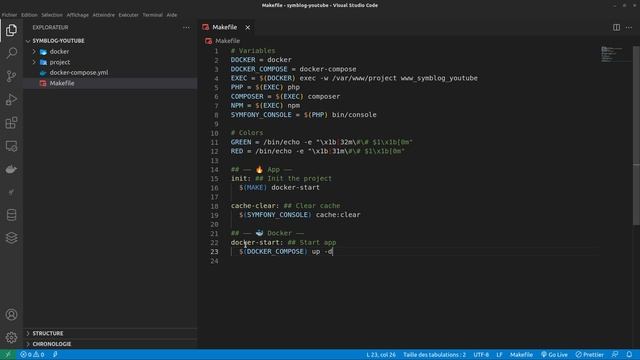Open the Sélection menu
The image size is (640, 360).
52,15
